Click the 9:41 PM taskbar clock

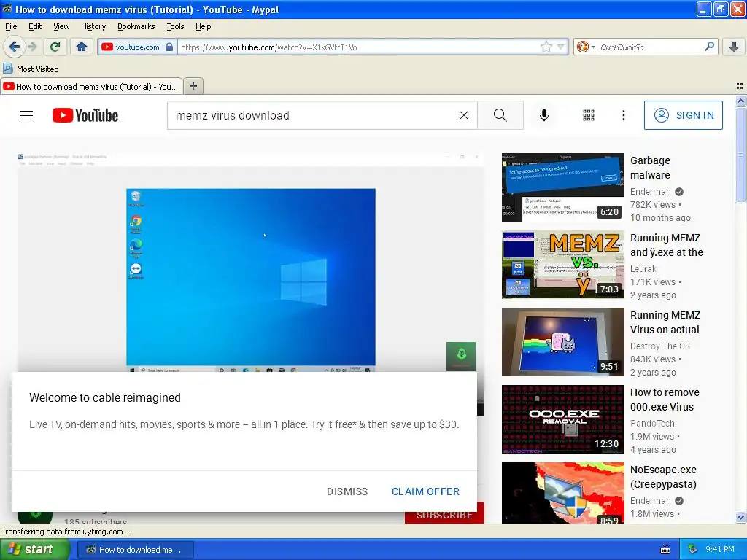(720, 550)
